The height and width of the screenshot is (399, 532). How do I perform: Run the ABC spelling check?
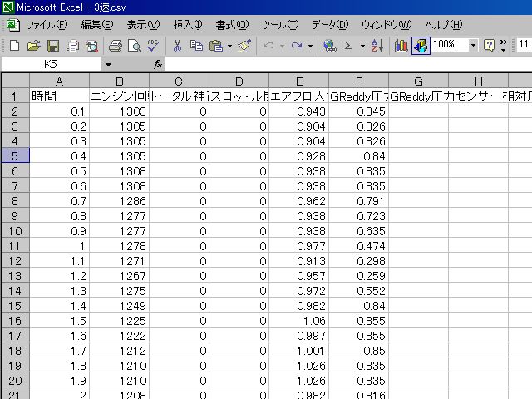[154, 46]
